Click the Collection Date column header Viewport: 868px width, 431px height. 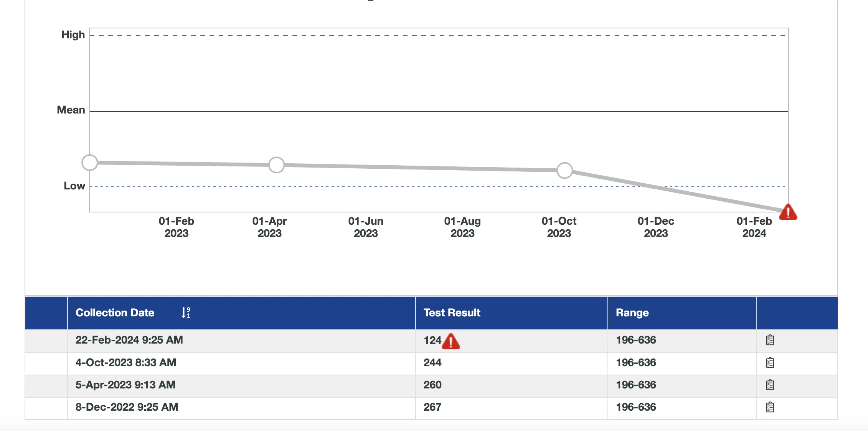coord(115,313)
